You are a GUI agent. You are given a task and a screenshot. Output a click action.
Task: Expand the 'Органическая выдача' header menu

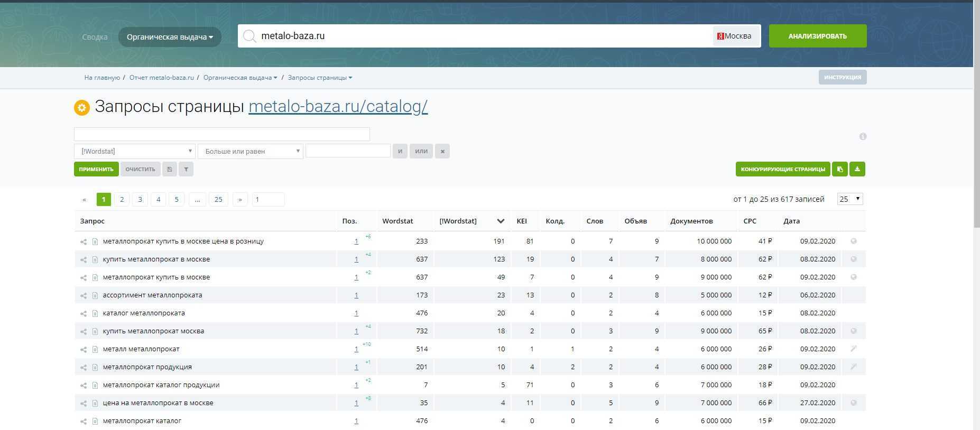click(x=170, y=37)
